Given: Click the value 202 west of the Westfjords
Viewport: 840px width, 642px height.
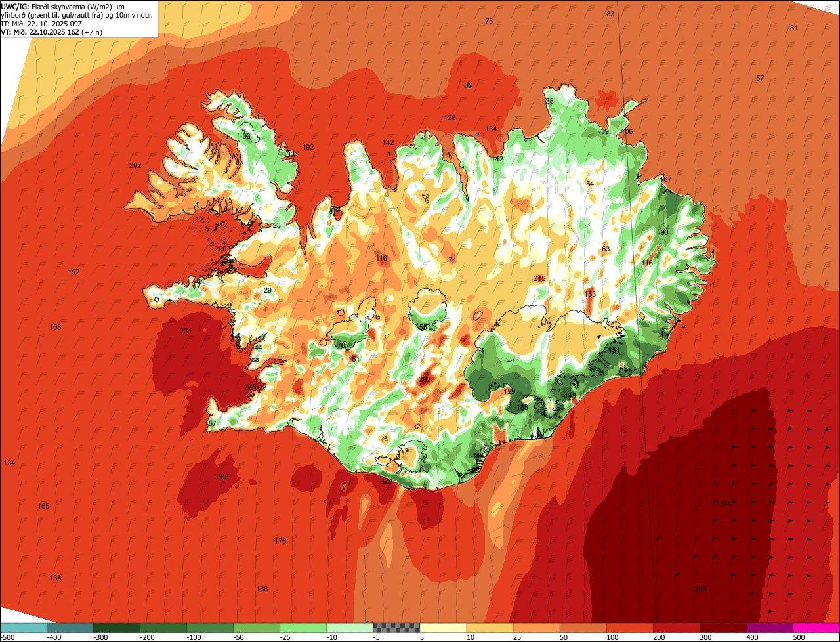Looking at the screenshot, I should coord(136,165).
